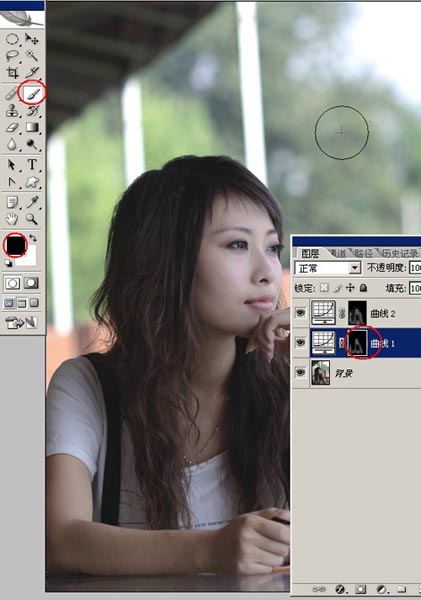Image resolution: width=421 pixels, height=600 pixels.
Task: Select the Notes tool
Action: [x=12, y=202]
